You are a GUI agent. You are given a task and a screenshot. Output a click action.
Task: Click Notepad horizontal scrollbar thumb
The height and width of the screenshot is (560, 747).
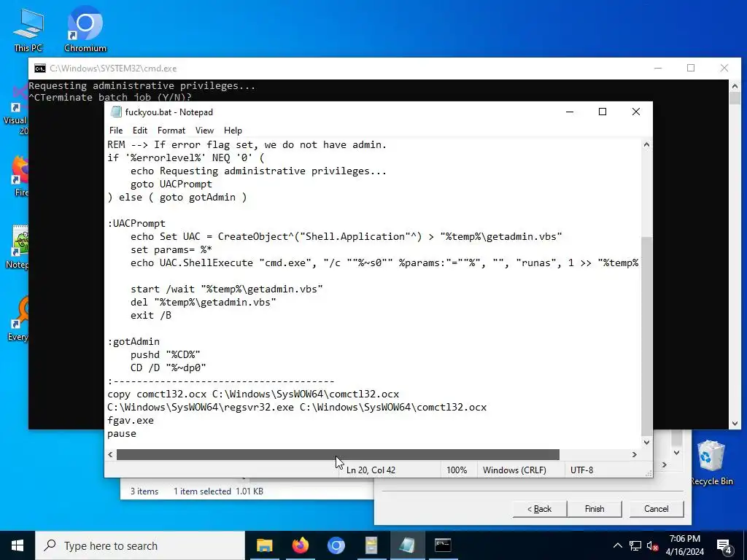[x=338, y=455]
